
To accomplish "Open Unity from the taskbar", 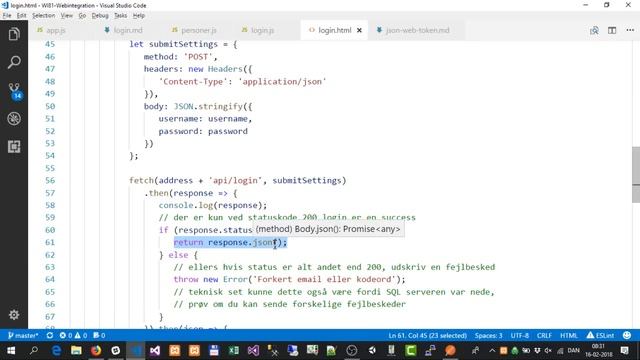I will point(372,351).
